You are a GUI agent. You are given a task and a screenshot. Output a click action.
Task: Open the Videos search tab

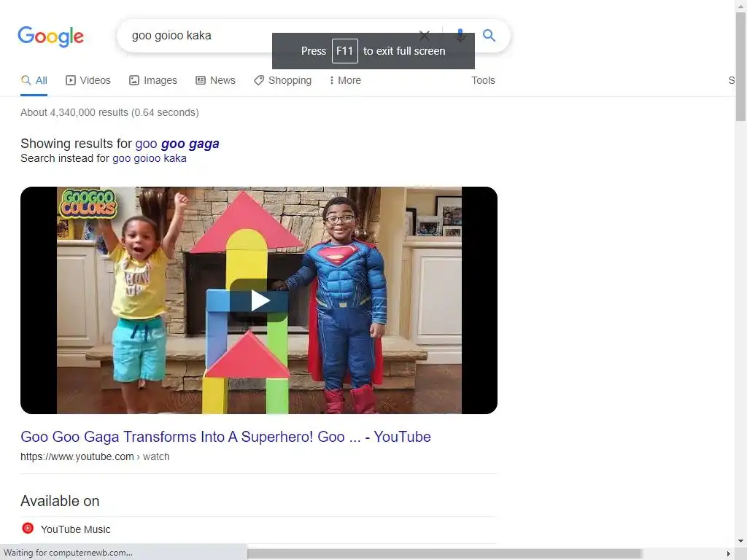[88, 80]
